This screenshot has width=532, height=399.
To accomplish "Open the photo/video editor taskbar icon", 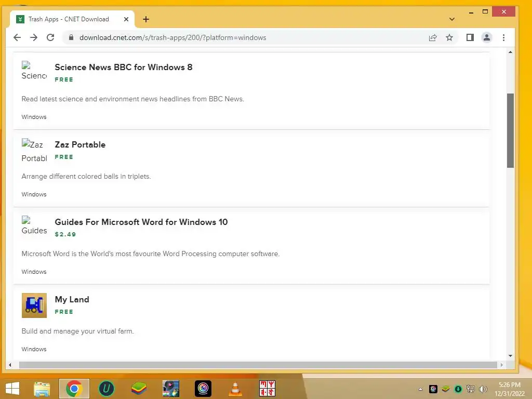I will (170, 389).
